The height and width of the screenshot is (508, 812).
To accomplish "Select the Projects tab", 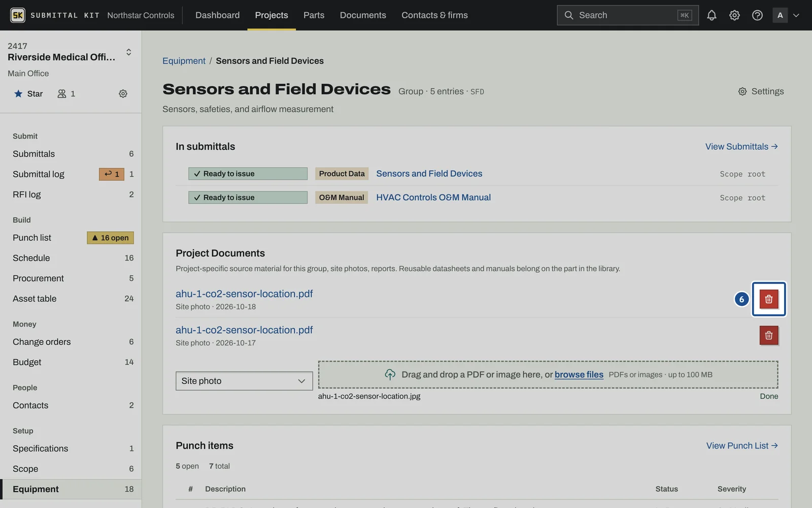I will [x=272, y=15].
